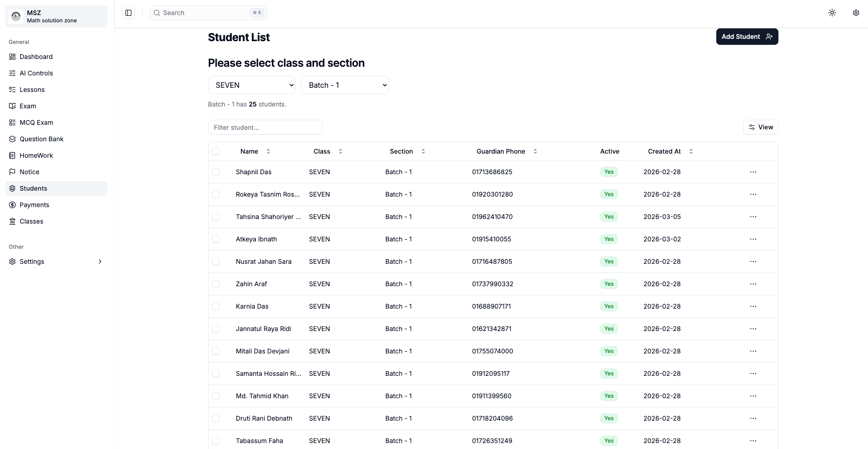Switch theme with the sun icon

coord(832,13)
